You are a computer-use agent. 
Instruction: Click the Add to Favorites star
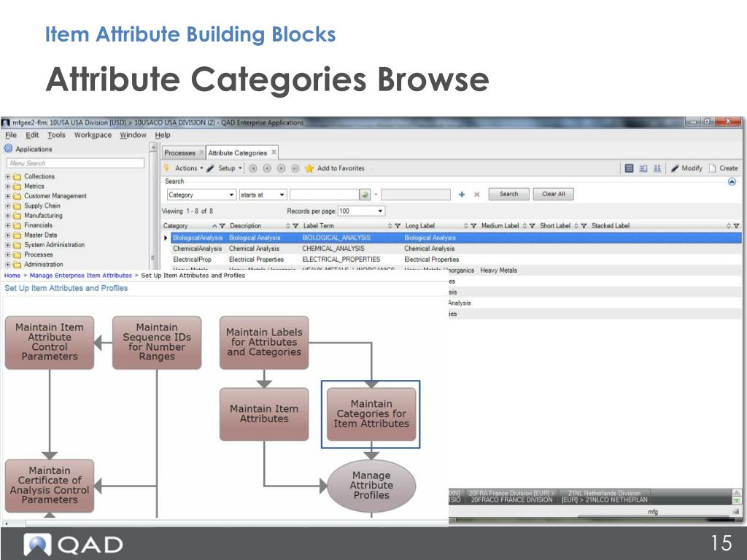pos(309,168)
